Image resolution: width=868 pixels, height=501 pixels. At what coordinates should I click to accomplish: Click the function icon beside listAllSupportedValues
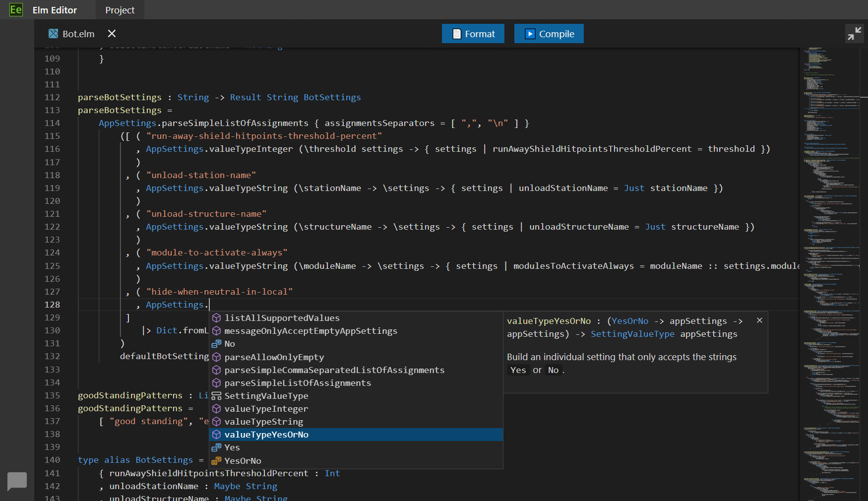[217, 318]
